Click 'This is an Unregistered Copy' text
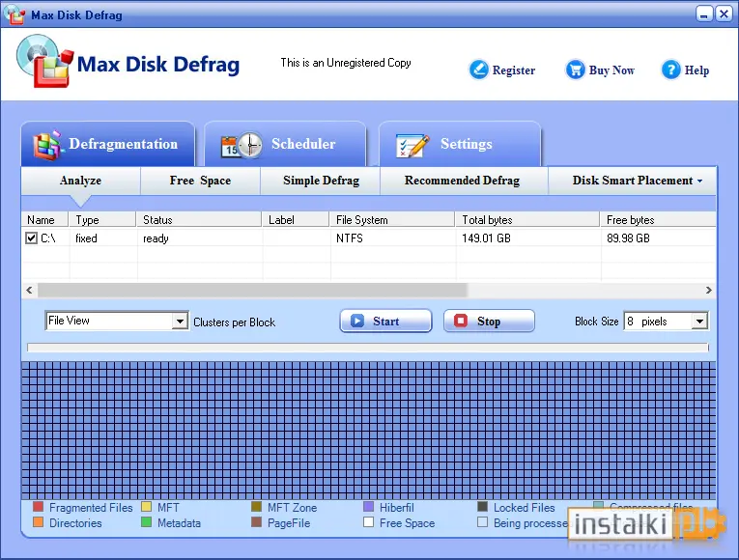The width and height of the screenshot is (739, 560). 346,63
